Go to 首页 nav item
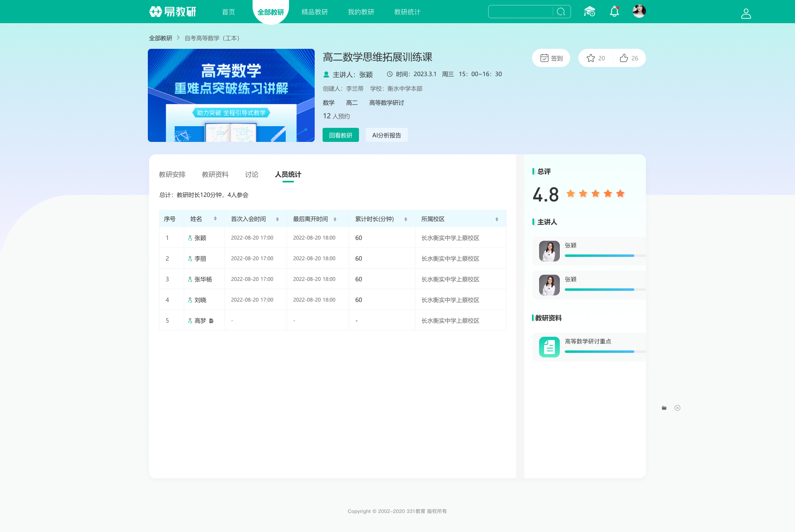795x532 pixels. [x=229, y=12]
